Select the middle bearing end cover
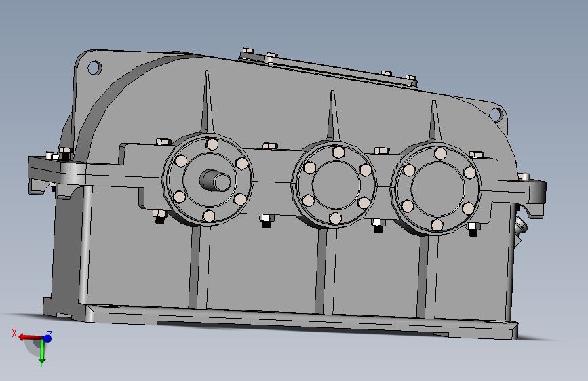The width and height of the screenshot is (588, 381). 334,184
